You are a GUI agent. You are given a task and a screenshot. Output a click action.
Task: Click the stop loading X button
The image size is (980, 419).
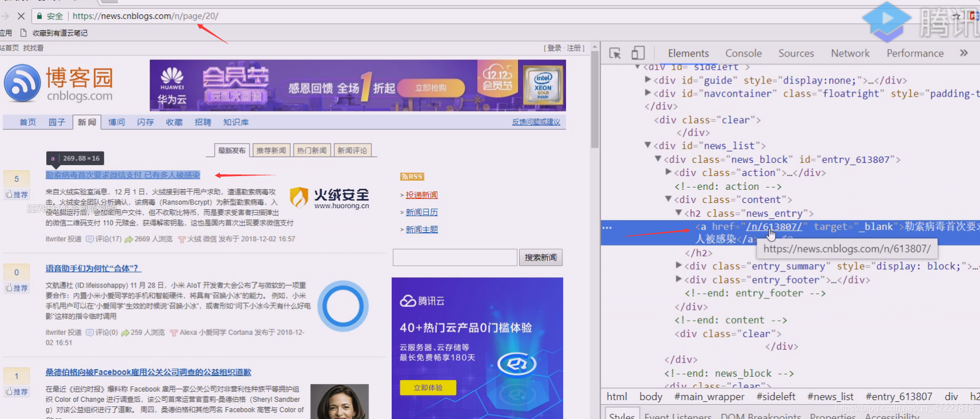[x=21, y=16]
